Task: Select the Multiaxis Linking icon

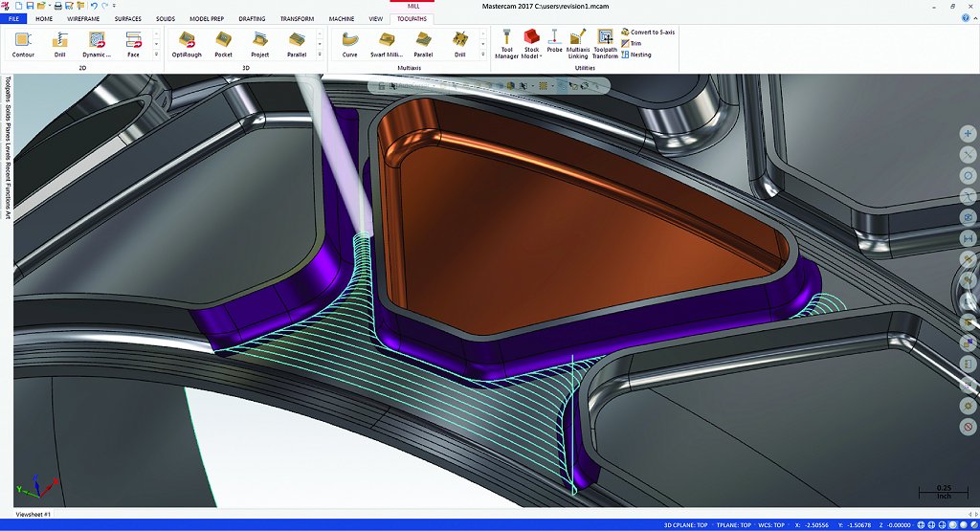Action: tap(578, 43)
